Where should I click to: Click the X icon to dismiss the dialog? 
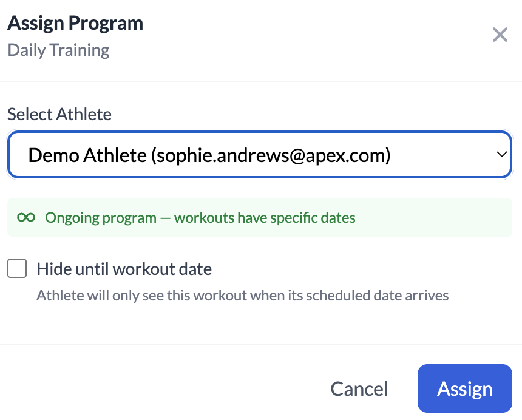pyautogui.click(x=500, y=35)
